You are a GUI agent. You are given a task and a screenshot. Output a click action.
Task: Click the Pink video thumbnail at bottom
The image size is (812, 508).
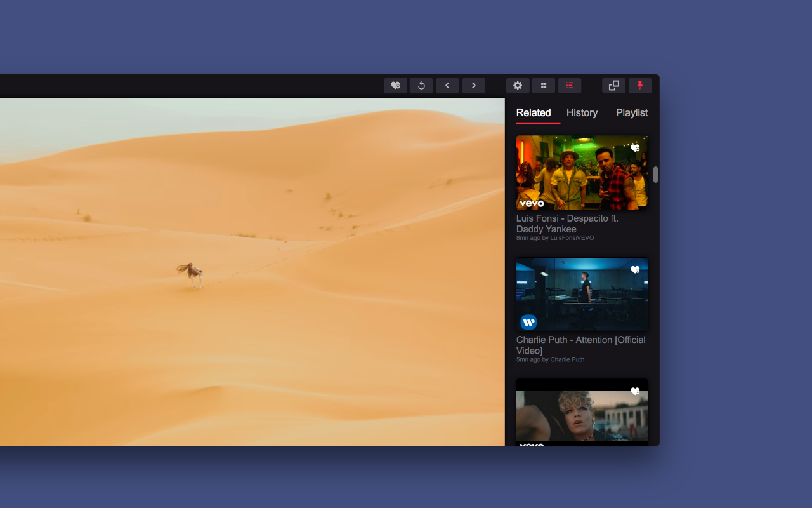[582, 413]
